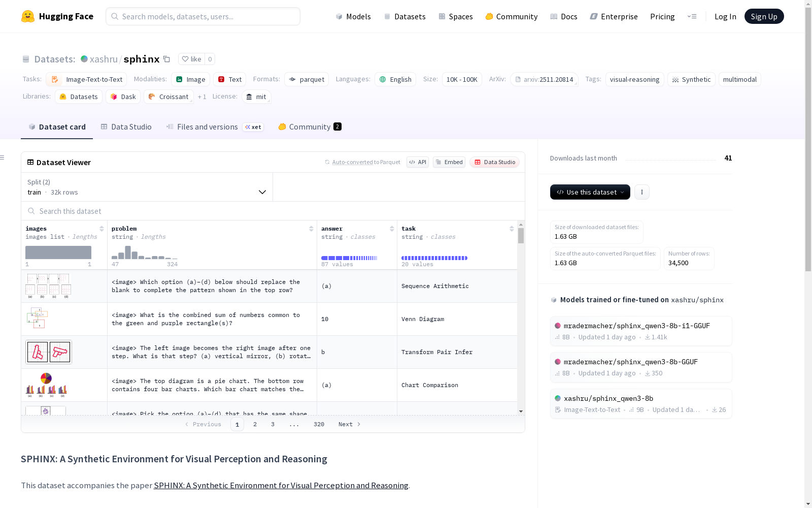Sort by the problem column
812x508 pixels.
(311, 229)
